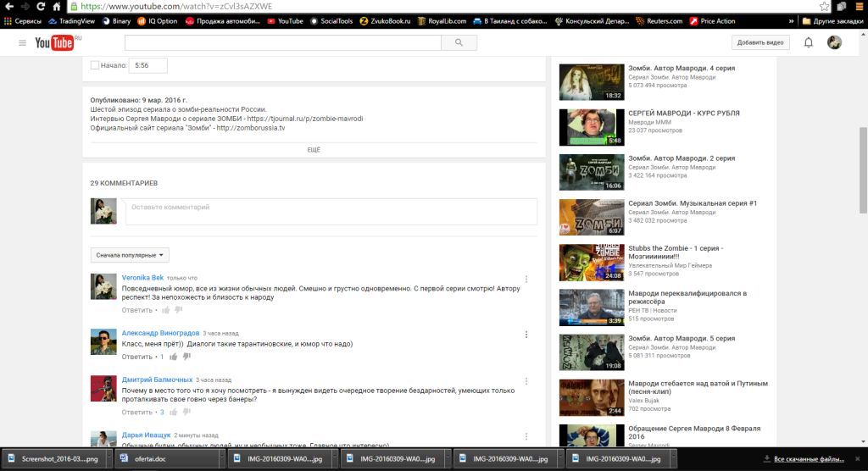Open Stubbs the Zombie video thumbnail
Screen dimensions: 868x471
pyautogui.click(x=591, y=263)
